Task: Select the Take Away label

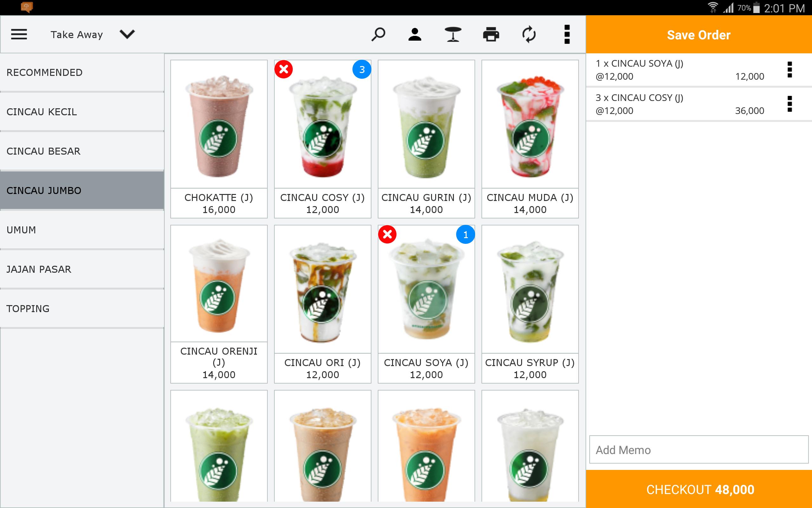Action: point(77,35)
